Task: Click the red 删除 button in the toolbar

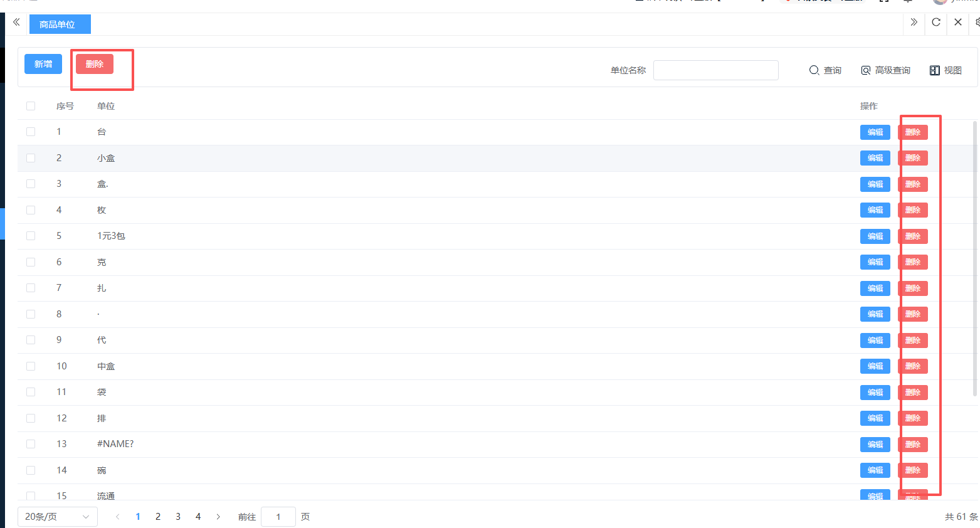Action: tap(95, 64)
